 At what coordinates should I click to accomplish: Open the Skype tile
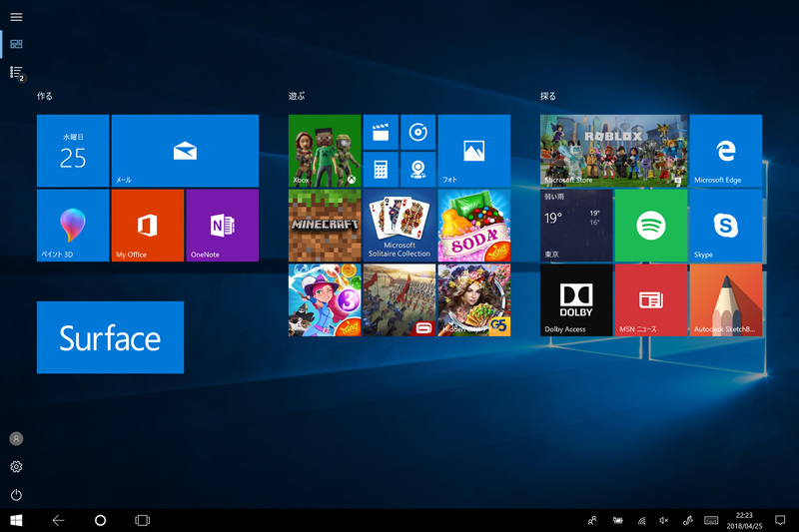pyautogui.click(x=725, y=226)
